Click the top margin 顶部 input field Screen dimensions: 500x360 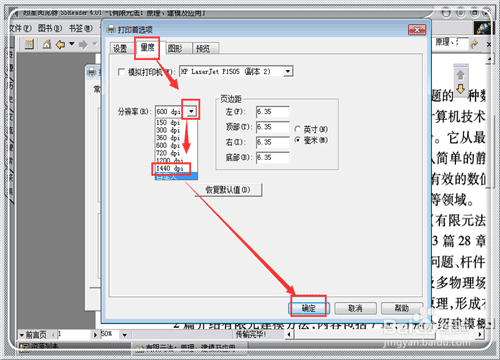(x=273, y=127)
